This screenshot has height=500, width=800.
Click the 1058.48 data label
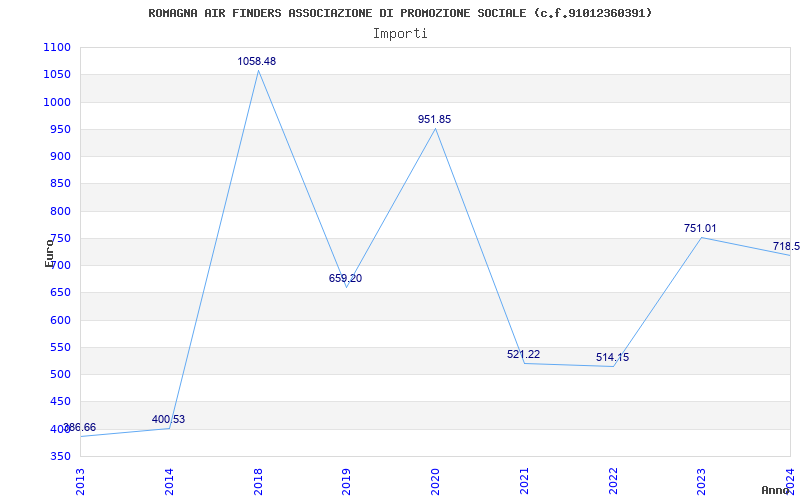pos(257,61)
